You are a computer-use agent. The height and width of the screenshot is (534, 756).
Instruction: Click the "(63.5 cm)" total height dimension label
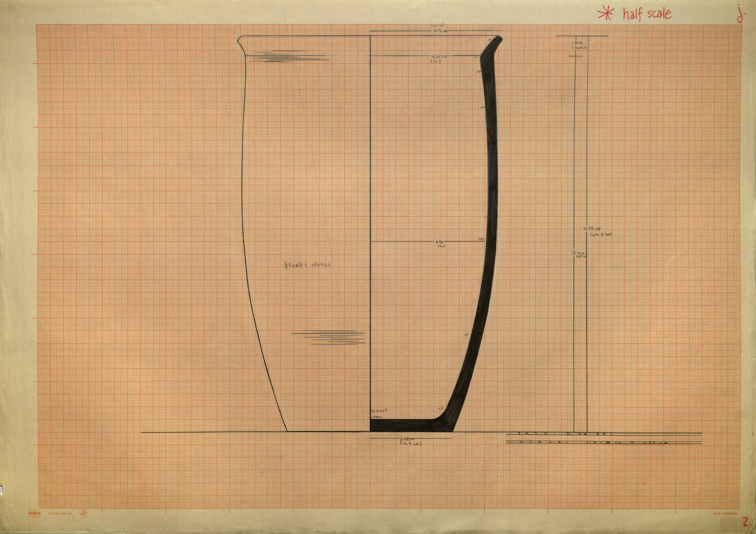pyautogui.click(x=601, y=235)
